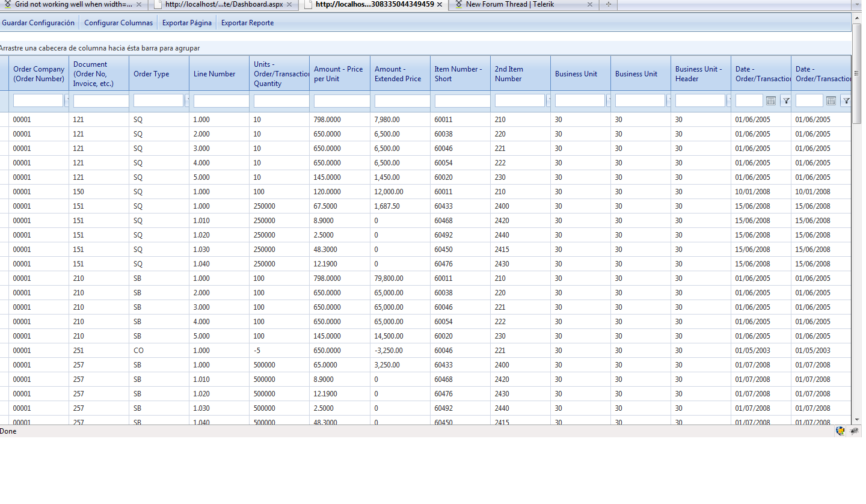Open calendar picker icon of the rightmost Date column

pyautogui.click(x=831, y=100)
